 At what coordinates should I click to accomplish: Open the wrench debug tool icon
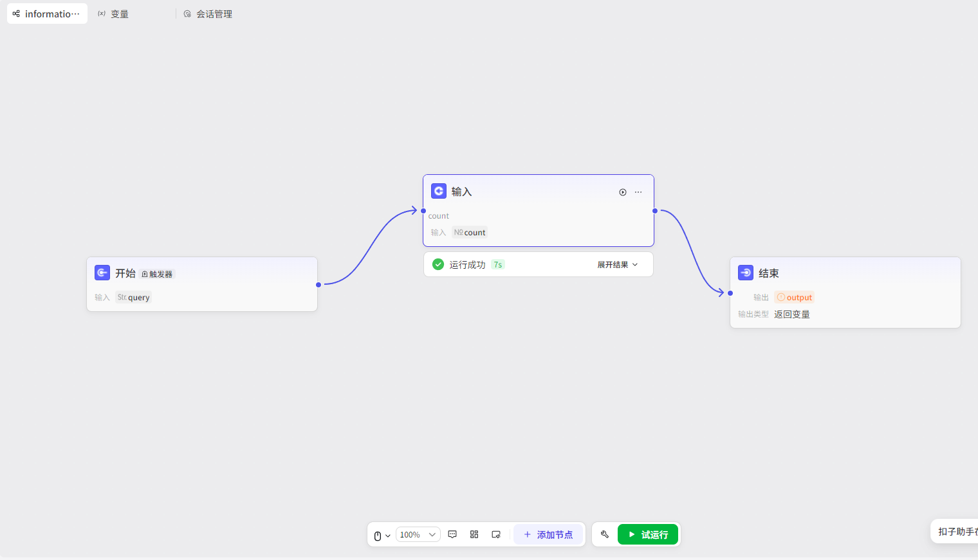coord(605,534)
